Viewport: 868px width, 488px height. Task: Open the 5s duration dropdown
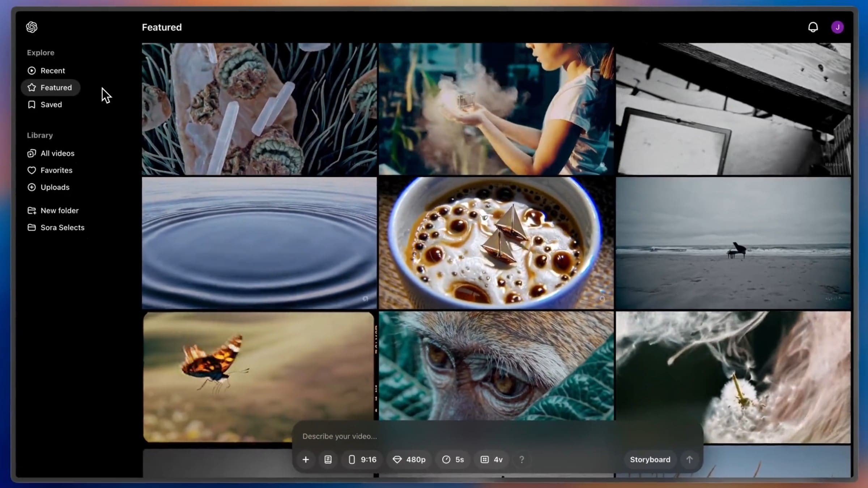tap(453, 459)
